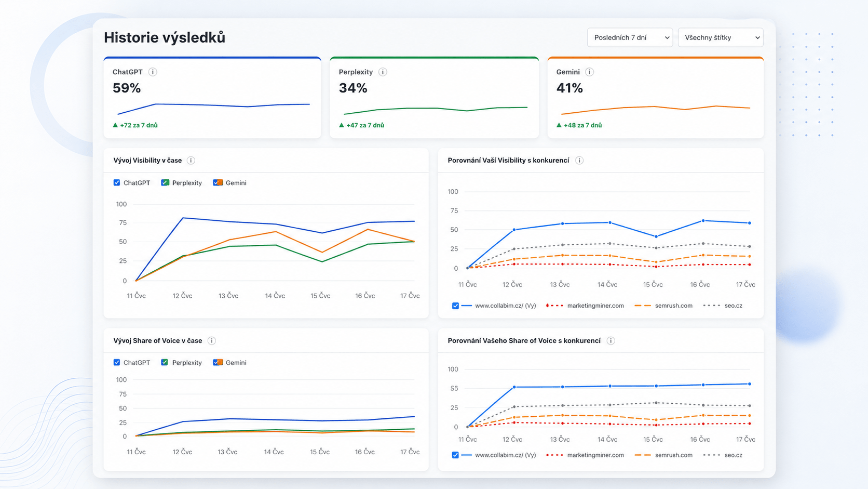Select seo.cz in Visibility comparison legend
Screen dimensions: 868x489
723,306
